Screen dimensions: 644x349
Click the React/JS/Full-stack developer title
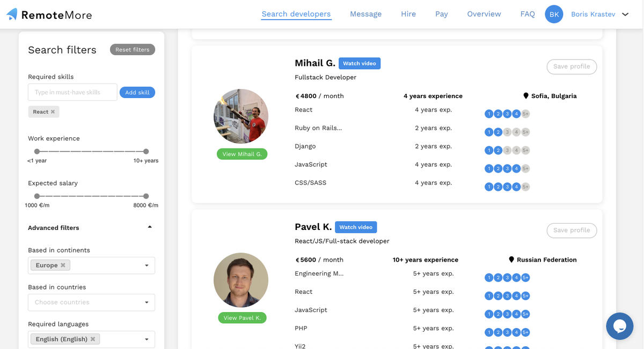[342, 241]
